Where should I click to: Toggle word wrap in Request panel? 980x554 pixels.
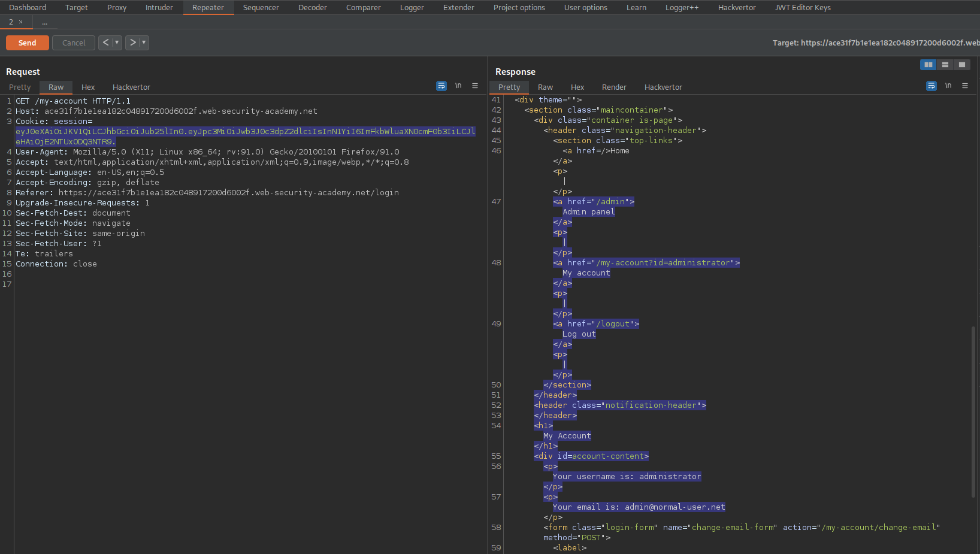tap(441, 86)
